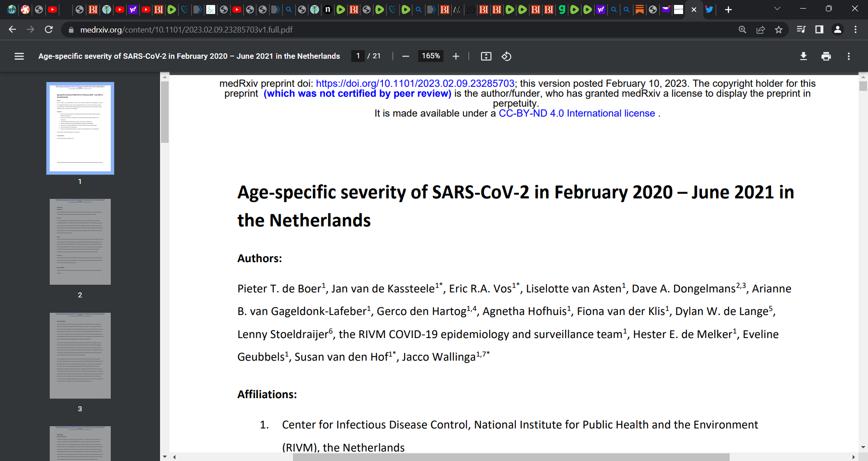This screenshot has width=868, height=461.
Task: Close the active PDF tab
Action: pos(694,9)
